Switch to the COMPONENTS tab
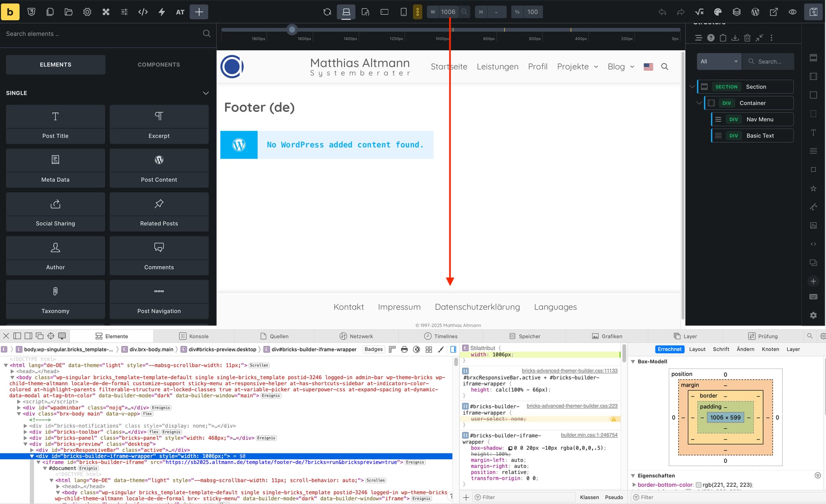This screenshot has width=826, height=504. coord(159,65)
